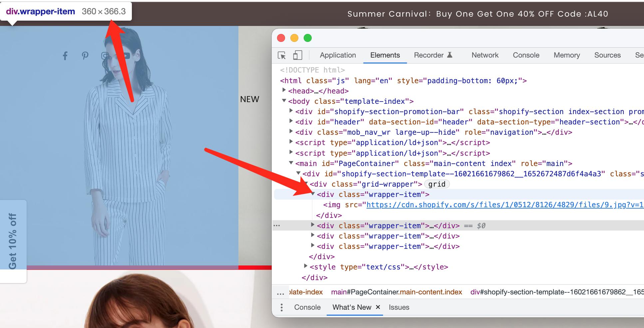Image resolution: width=644 pixels, height=328 pixels.
Task: Select the <!DOCTYPE html> line
Action: point(312,70)
